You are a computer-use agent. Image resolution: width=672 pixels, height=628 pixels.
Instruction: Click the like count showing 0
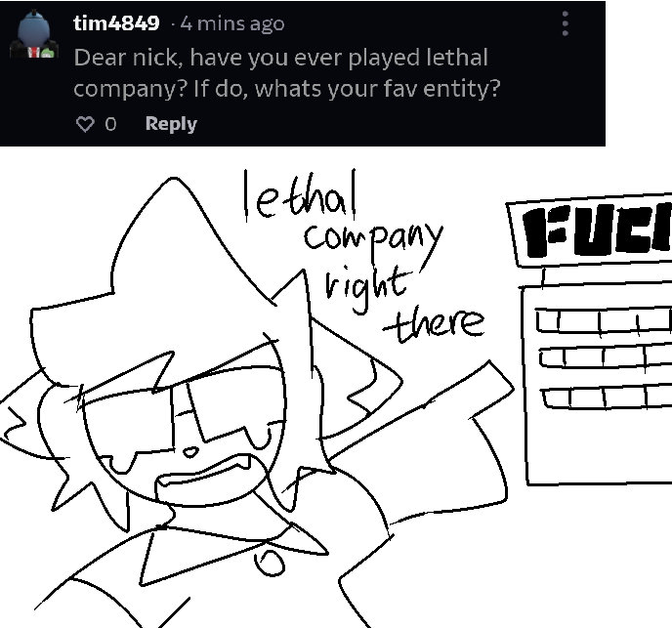pos(110,124)
